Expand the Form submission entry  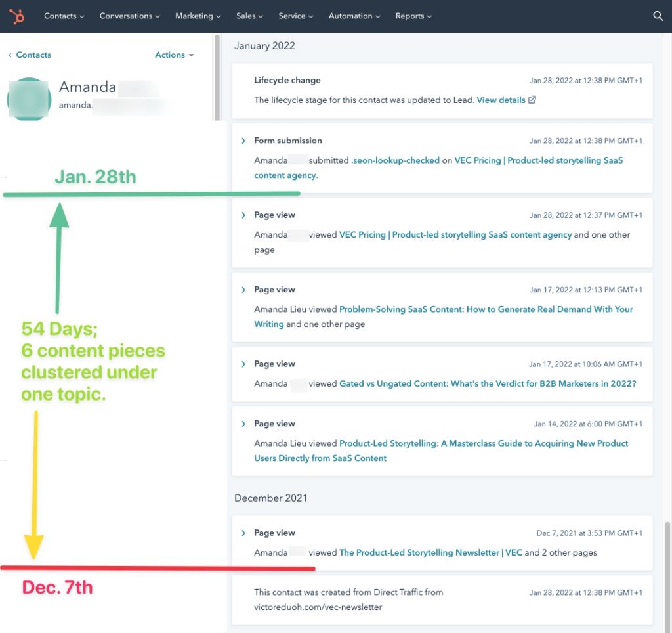coord(243,141)
